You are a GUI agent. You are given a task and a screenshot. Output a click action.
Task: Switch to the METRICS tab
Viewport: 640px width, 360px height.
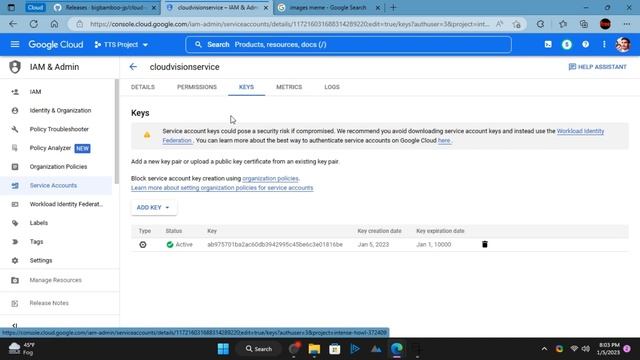click(289, 87)
